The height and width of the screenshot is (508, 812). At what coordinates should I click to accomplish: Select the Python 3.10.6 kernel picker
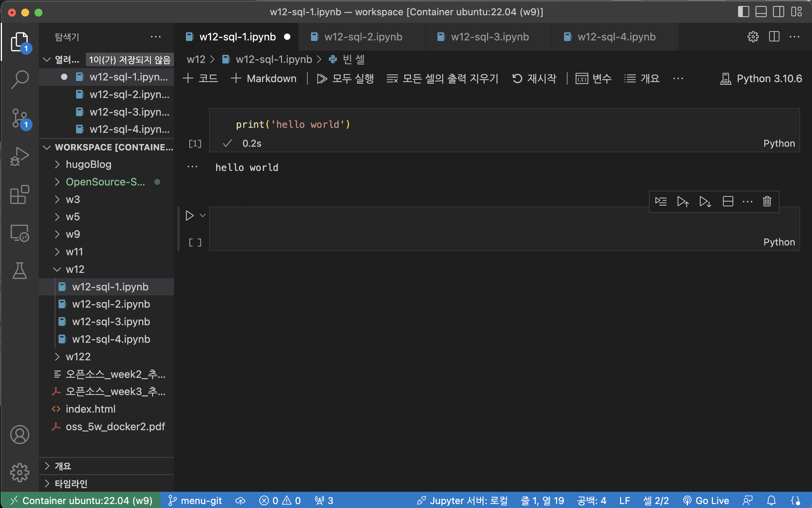761,78
